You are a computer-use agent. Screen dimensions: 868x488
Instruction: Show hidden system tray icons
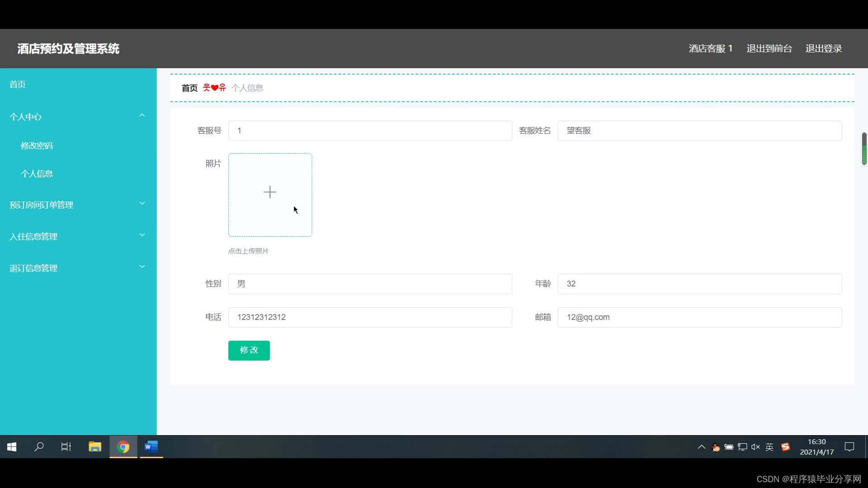coord(701,447)
